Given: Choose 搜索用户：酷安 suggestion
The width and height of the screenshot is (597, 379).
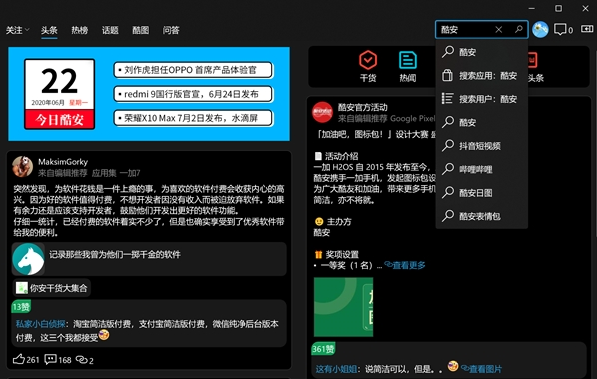Looking at the screenshot, I should [x=482, y=99].
